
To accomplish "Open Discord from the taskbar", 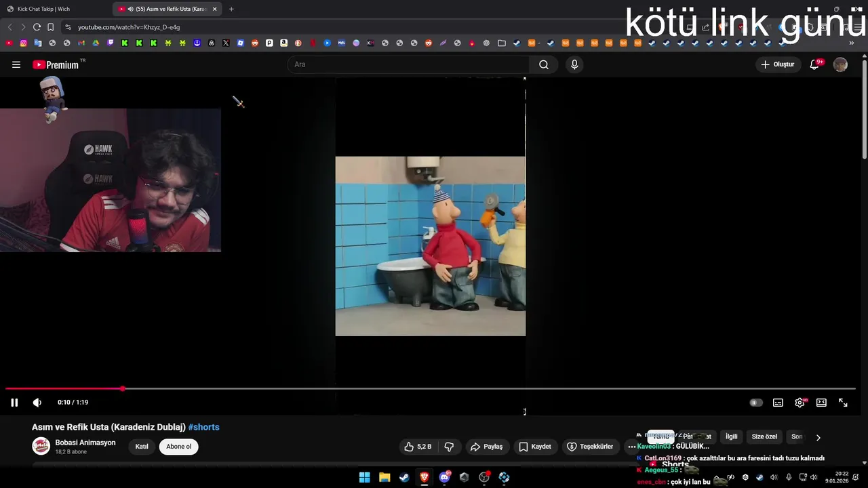I will [444, 477].
